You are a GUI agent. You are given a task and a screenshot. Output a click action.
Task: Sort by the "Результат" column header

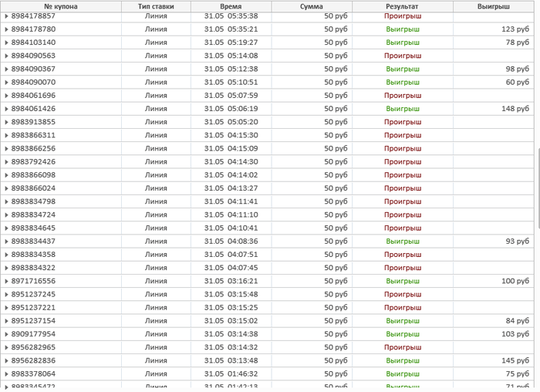(403, 6)
